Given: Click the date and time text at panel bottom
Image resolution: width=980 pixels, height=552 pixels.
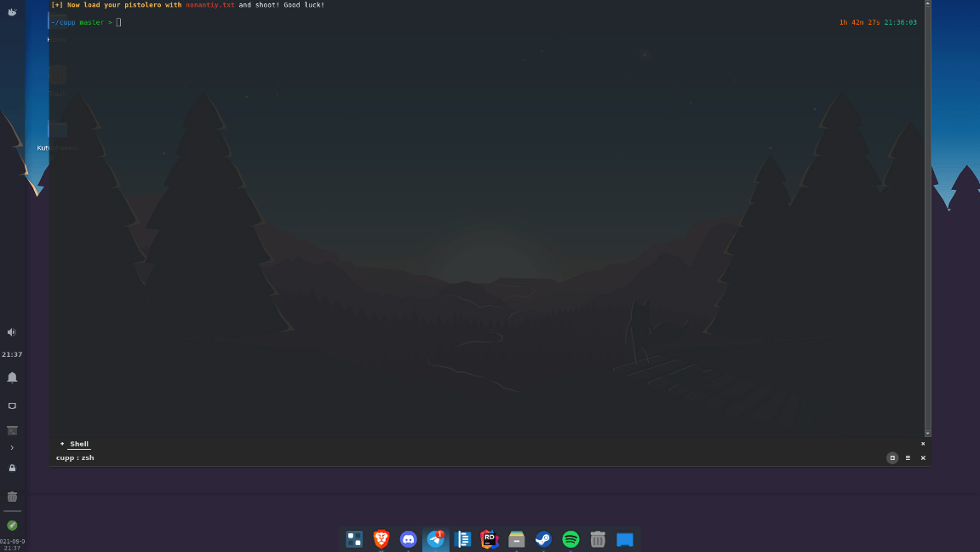Looking at the screenshot, I should click(12, 544).
